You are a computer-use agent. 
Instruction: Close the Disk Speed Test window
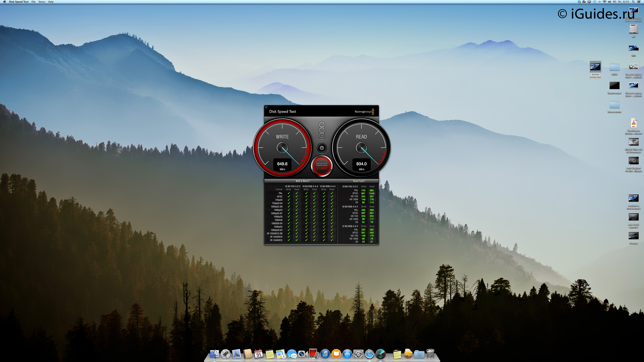coord(266,107)
